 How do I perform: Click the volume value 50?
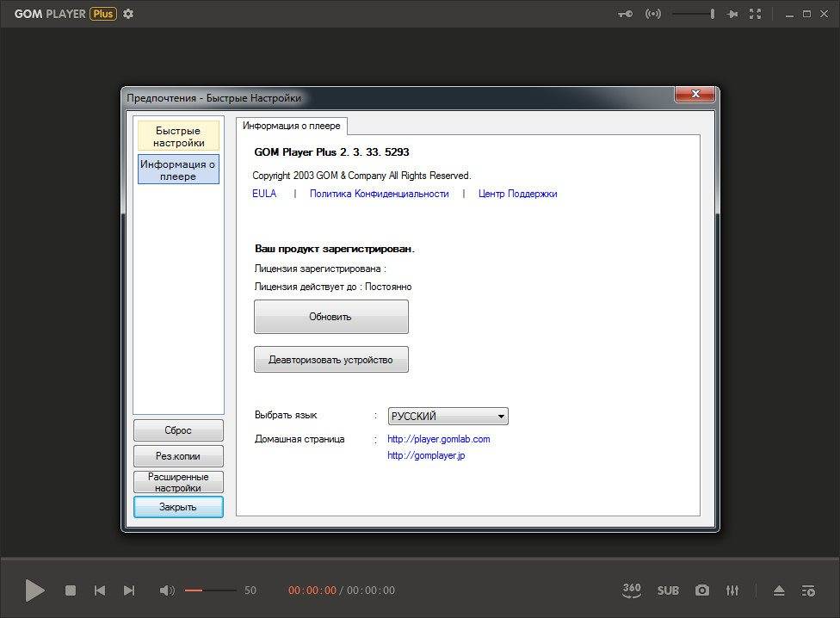pyautogui.click(x=250, y=590)
